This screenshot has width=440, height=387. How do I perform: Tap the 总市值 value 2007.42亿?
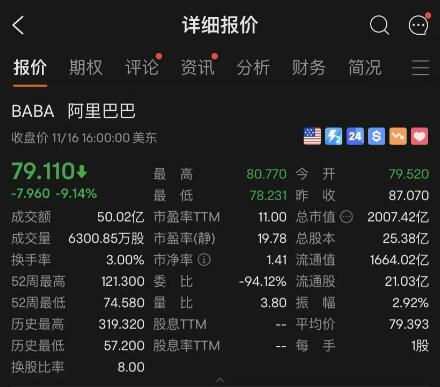(398, 217)
